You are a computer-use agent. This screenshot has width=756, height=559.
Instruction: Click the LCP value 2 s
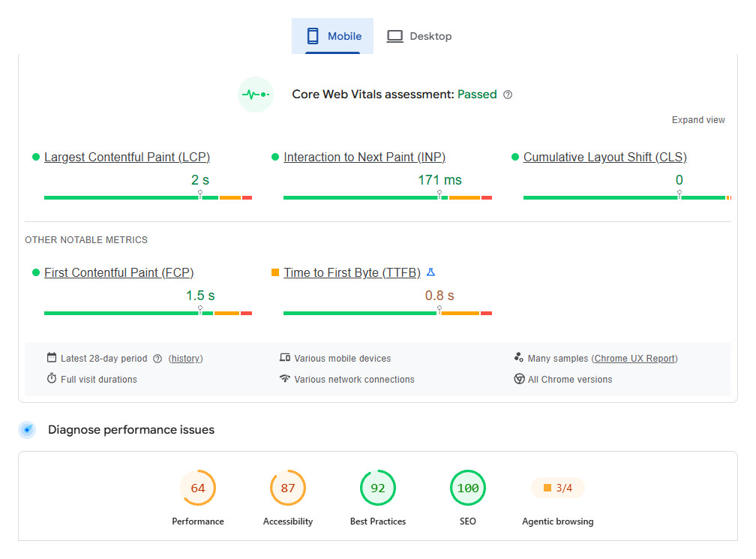(x=200, y=180)
